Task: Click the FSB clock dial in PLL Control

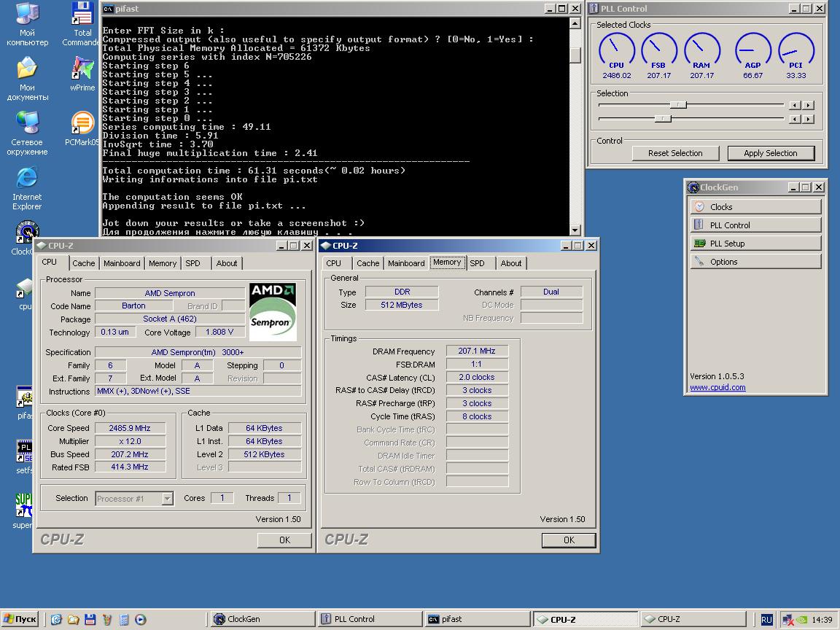Action: tap(659, 50)
